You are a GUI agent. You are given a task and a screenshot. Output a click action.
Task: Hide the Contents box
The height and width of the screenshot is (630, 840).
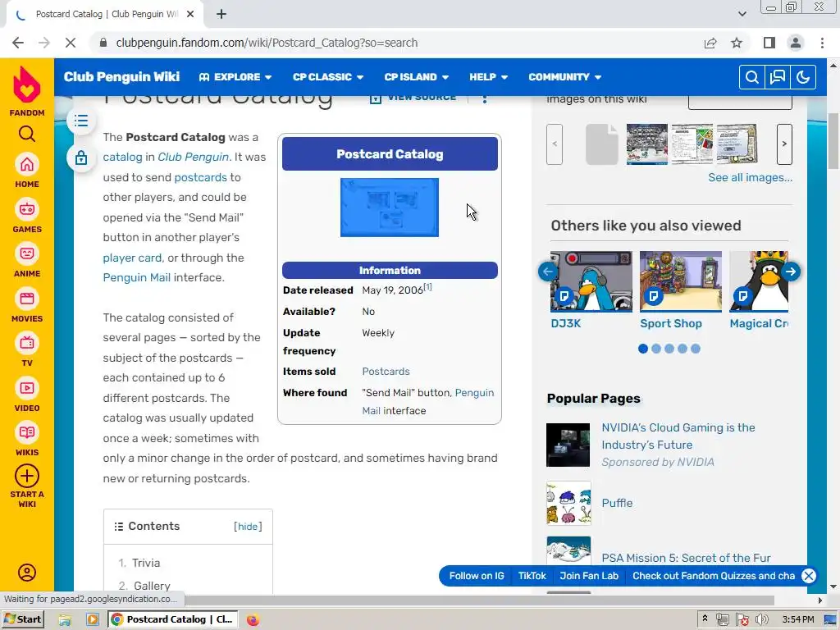tap(248, 527)
